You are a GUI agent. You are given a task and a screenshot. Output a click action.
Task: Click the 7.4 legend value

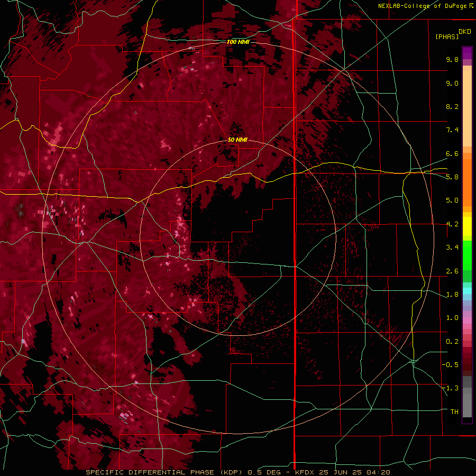[452, 130]
